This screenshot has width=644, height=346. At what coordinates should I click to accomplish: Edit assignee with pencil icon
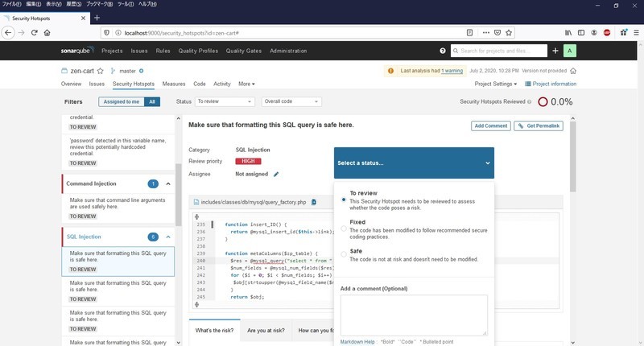tap(276, 174)
